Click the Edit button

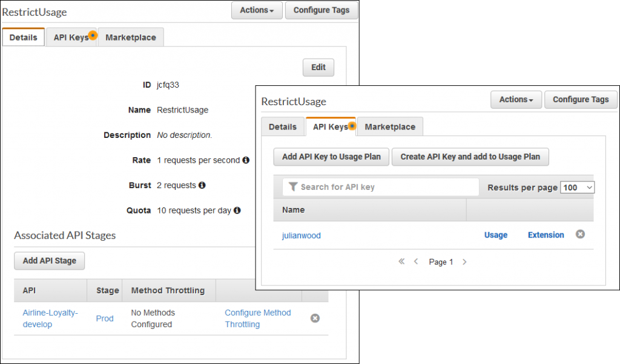pyautogui.click(x=318, y=67)
